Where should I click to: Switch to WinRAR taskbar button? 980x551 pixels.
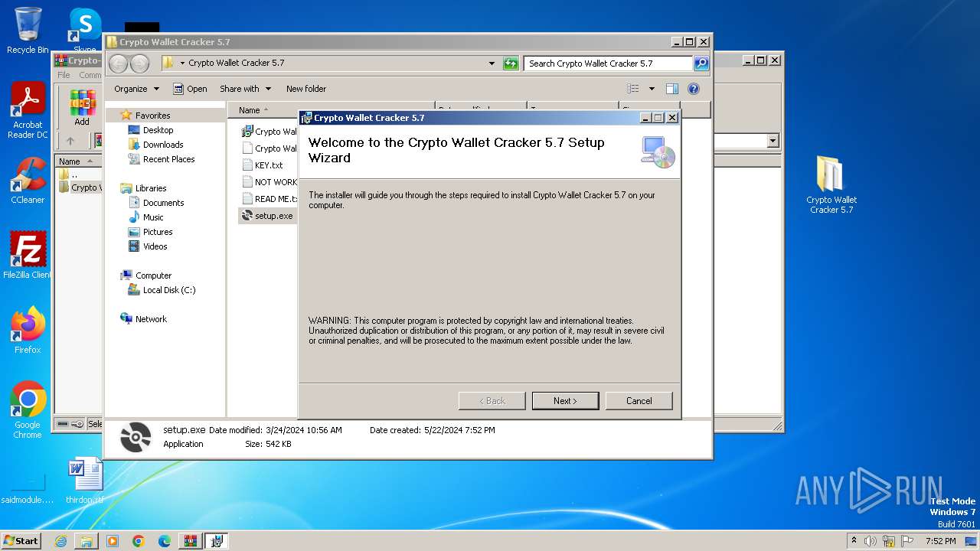[x=191, y=541]
